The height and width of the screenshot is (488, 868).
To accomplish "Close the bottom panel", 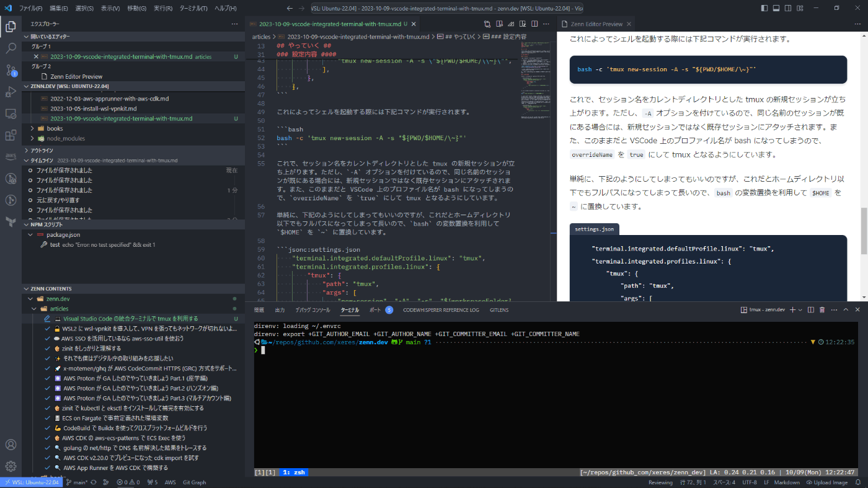I will coord(857,309).
